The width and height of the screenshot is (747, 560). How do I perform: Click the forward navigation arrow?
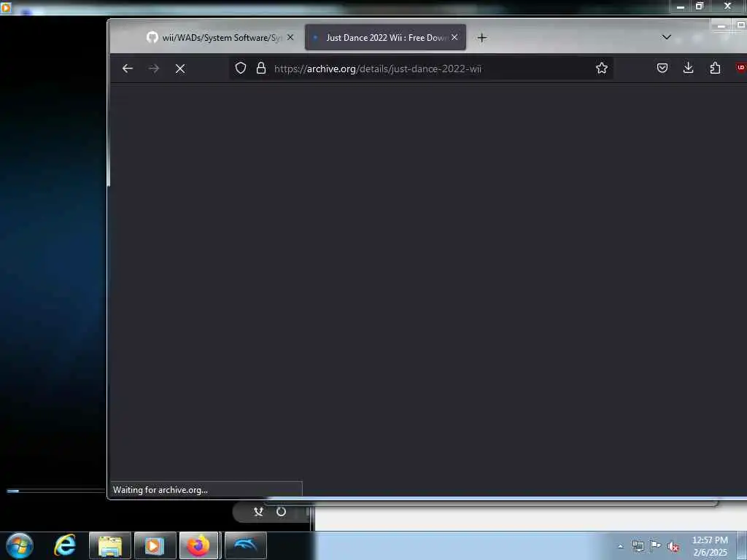[153, 69]
